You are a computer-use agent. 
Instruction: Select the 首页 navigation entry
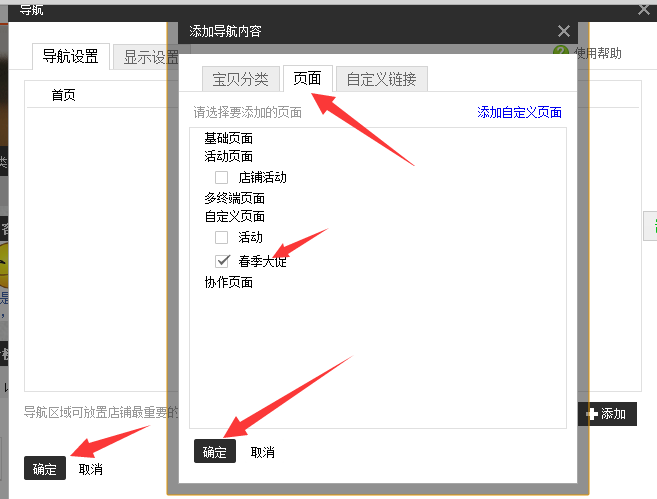(x=64, y=96)
